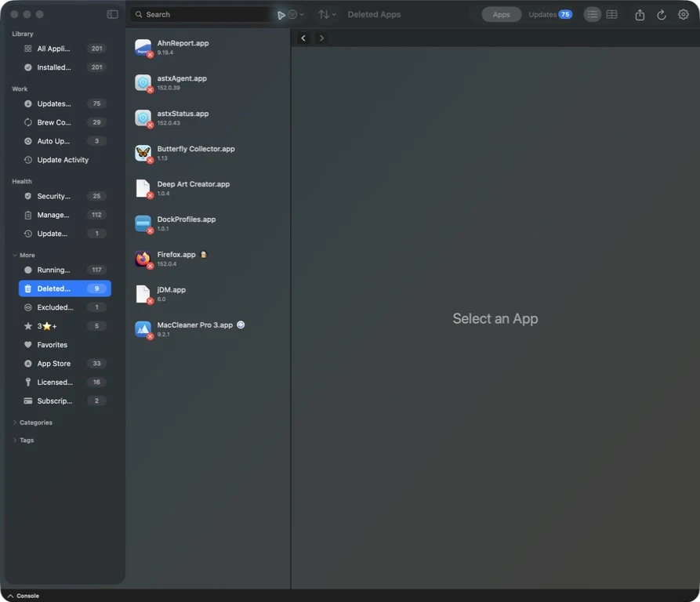This screenshot has width=700, height=602.
Task: Select the list view mode
Action: coord(593,14)
